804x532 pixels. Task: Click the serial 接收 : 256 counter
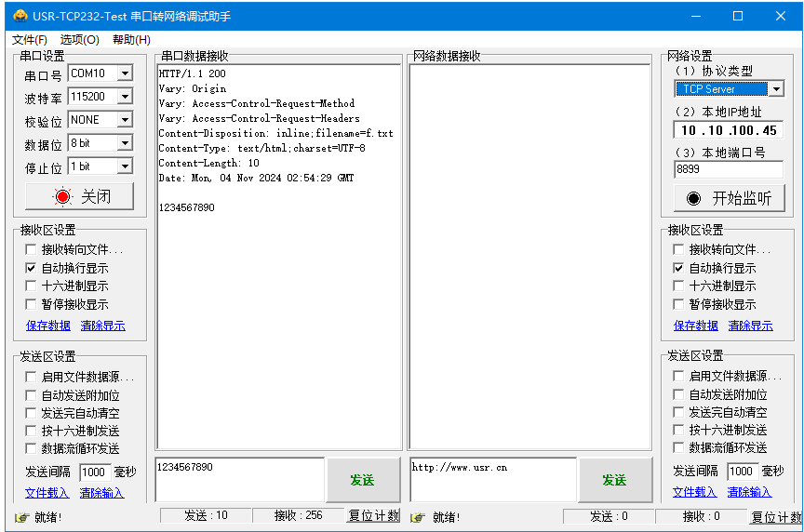point(299,515)
